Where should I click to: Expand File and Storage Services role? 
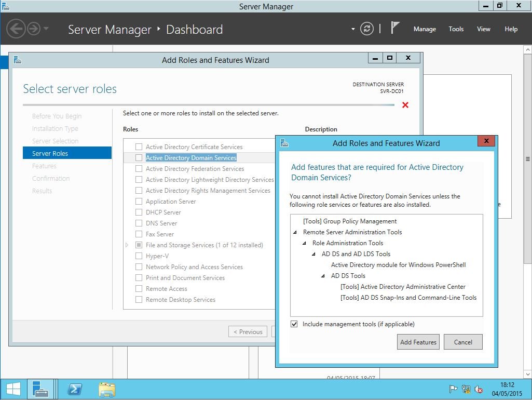(127, 245)
